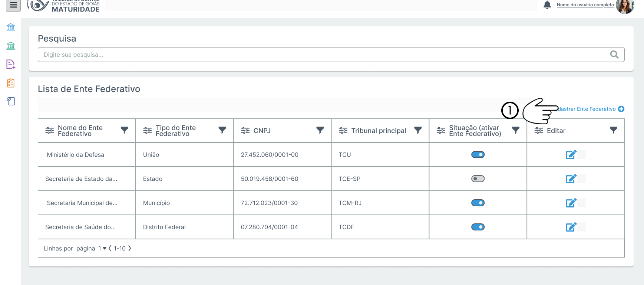Open Nome do Ente Federativo filter

coord(125,130)
